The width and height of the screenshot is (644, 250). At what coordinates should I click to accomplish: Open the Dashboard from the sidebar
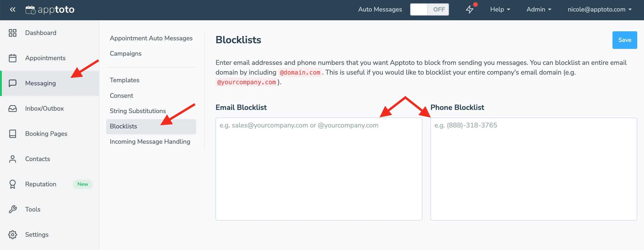[13, 33]
